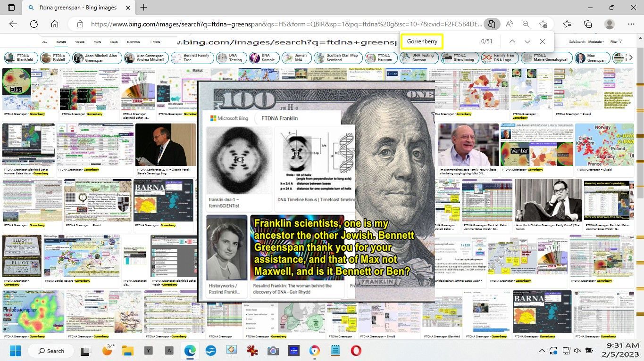Switch to the VIDEOS search tab
Image resolution: width=644 pixels, height=361 pixels.
(80, 42)
